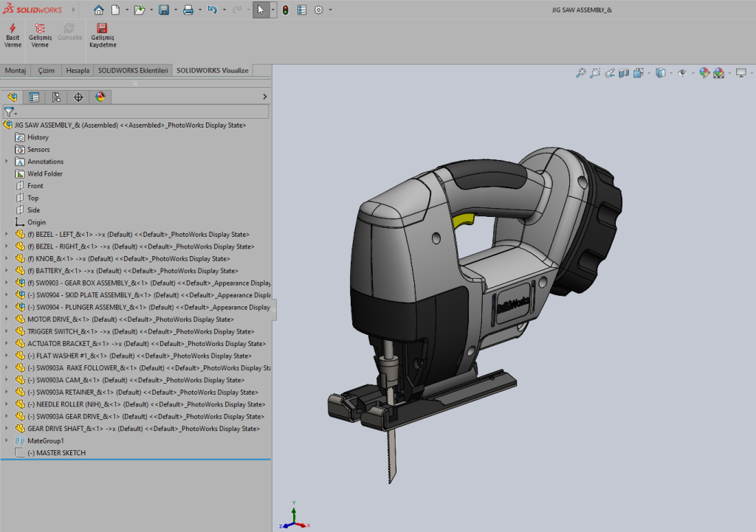Expand the MateGroup1 tree node
The height and width of the screenshot is (532, 756).
[x=7, y=441]
